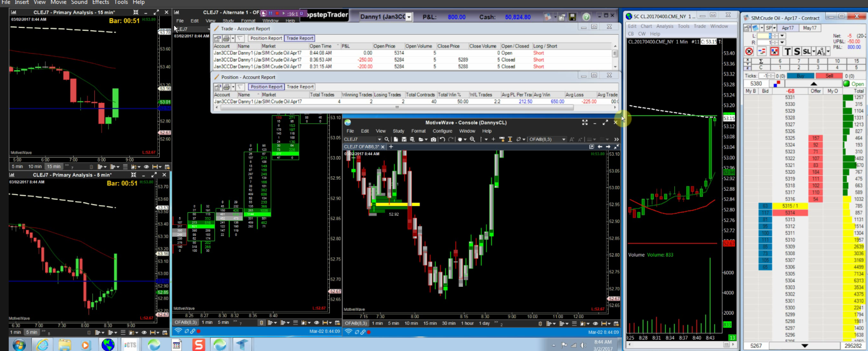Click the green help icon in TopstepTrader bar

point(586,17)
